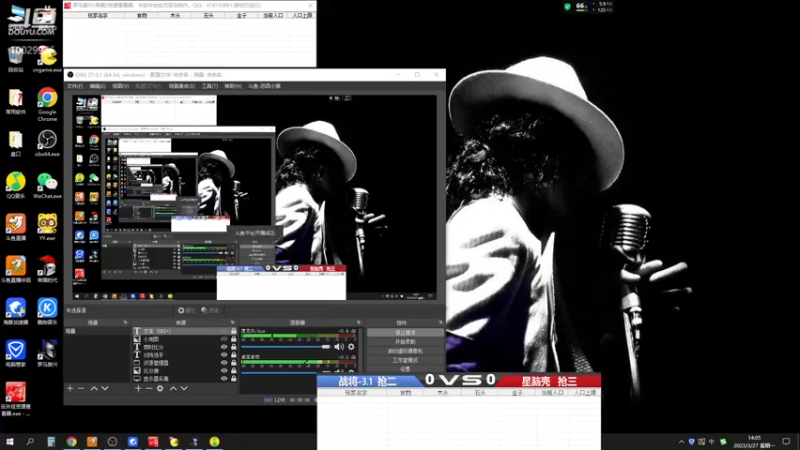800x450 pixels.
Task: Adjust the 麦克风/Aux volume slider
Action: click(x=286, y=347)
